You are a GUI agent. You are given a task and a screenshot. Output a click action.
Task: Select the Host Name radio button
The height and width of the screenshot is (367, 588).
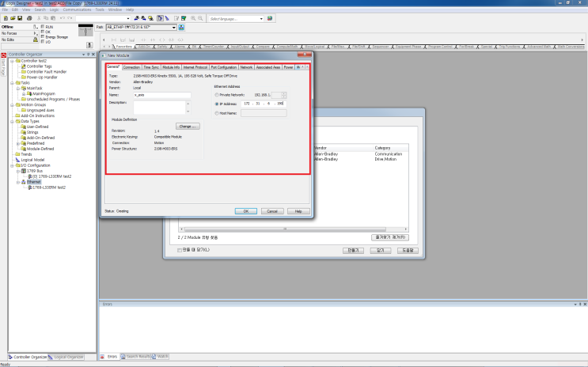217,113
